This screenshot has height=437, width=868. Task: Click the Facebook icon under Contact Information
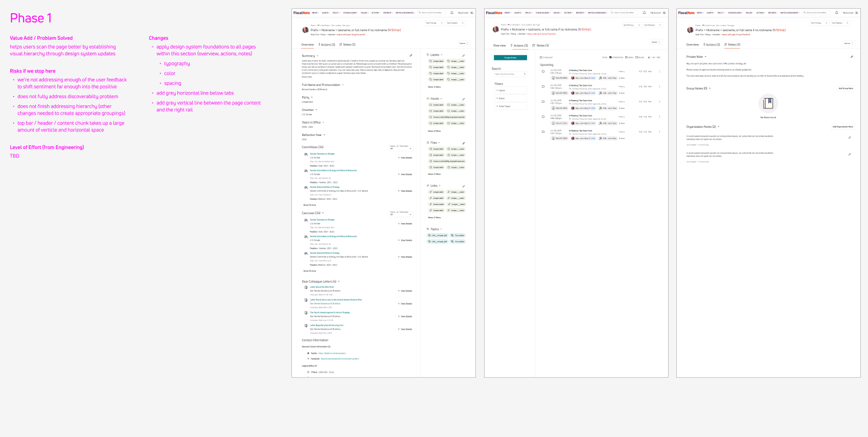(x=308, y=359)
